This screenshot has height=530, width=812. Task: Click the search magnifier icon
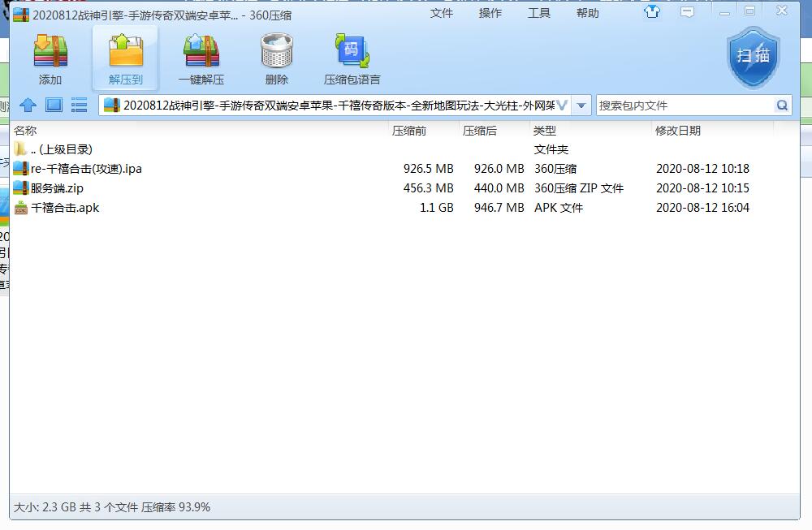point(781,106)
